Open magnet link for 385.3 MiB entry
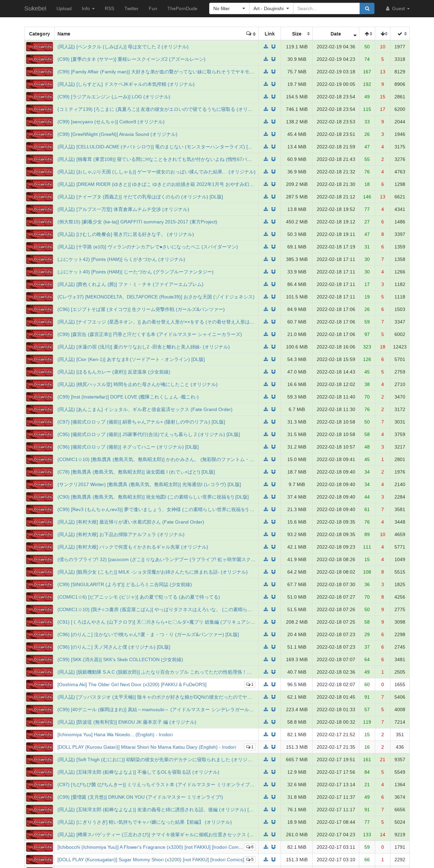Image resolution: width=434 pixels, height=868 pixels. tap(273, 259)
